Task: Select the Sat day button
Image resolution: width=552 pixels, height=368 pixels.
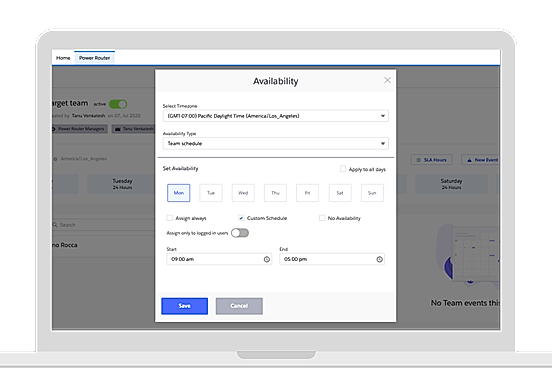Action: pos(340,193)
